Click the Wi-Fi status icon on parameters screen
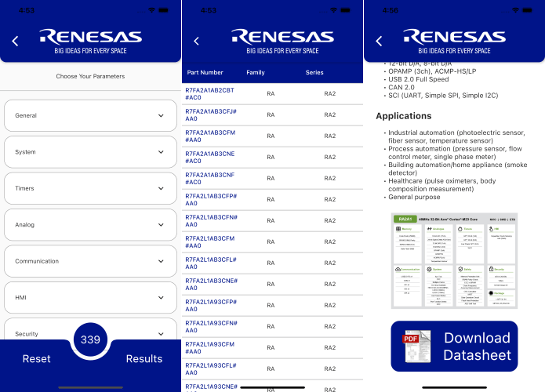The width and height of the screenshot is (545, 392). 151,10
